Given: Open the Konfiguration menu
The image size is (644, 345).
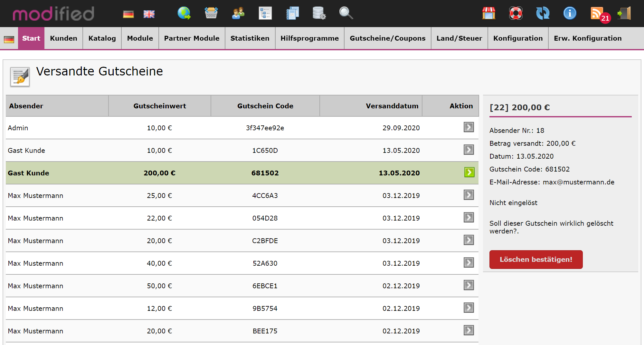Looking at the screenshot, I should point(518,38).
